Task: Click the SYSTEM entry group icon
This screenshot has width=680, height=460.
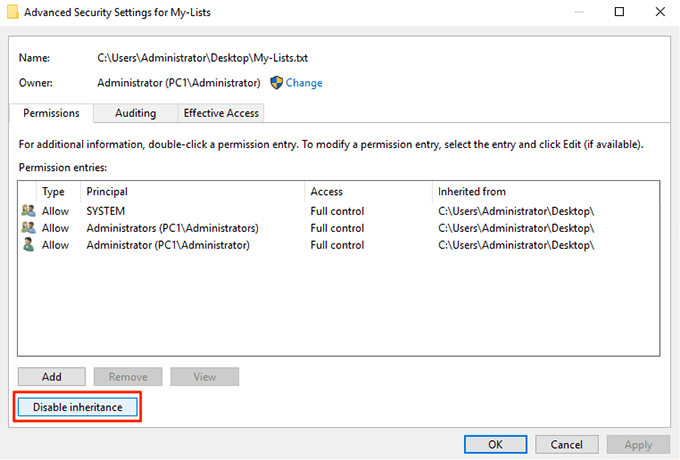Action: click(x=27, y=211)
